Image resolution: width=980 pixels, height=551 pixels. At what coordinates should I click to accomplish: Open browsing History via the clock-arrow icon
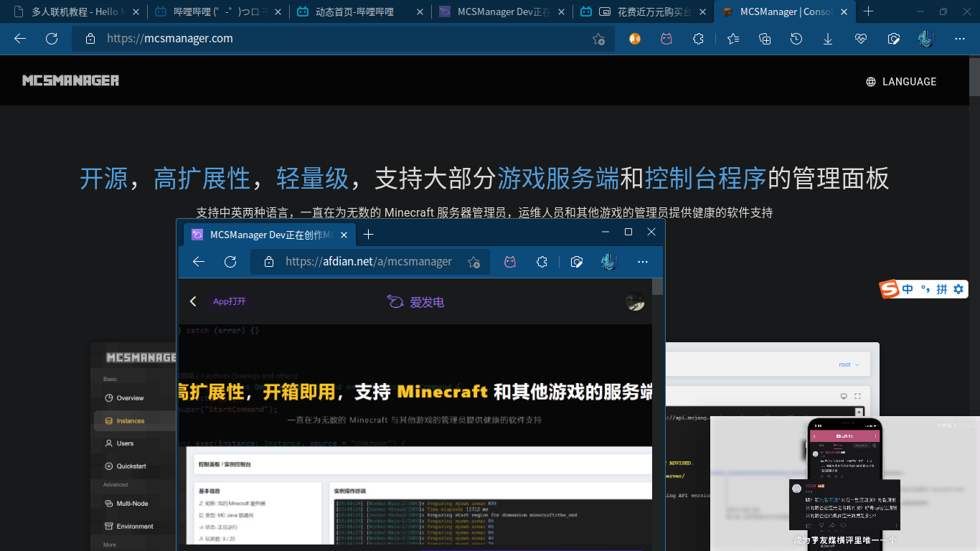(x=796, y=39)
